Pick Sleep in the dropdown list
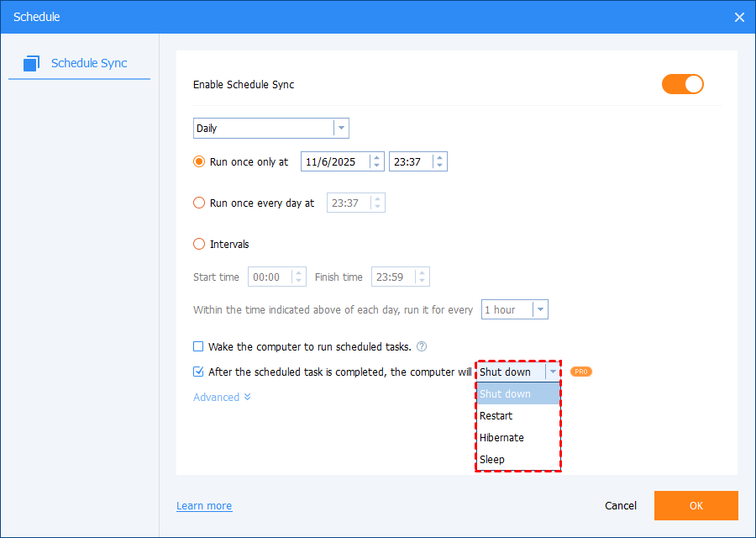The image size is (756, 538). click(492, 460)
